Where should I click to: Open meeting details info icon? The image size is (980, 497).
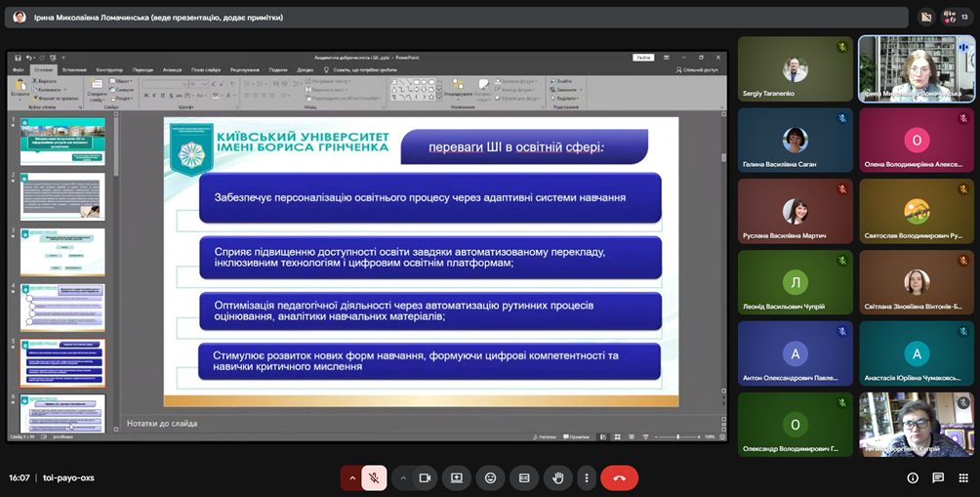(913, 477)
